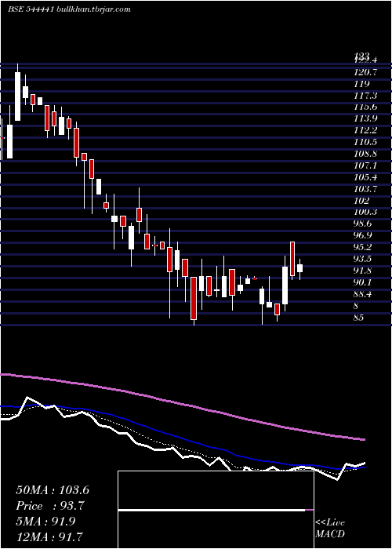Click the 117.3 price axis label
This screenshot has width=392, height=549.
365,96
